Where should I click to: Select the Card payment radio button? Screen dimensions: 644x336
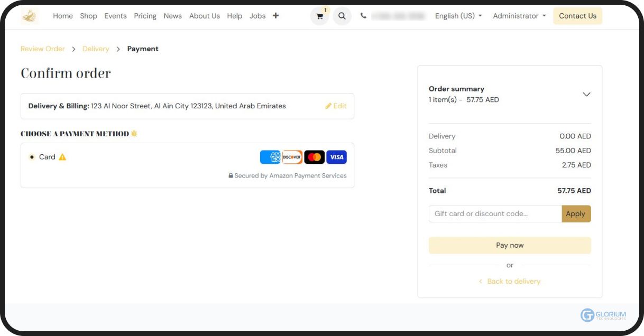tap(32, 157)
